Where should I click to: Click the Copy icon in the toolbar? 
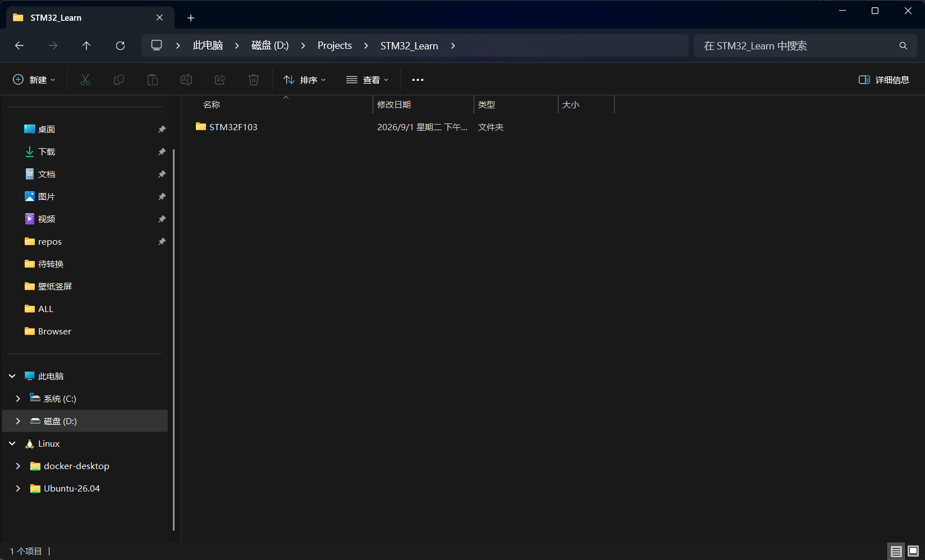click(x=119, y=80)
